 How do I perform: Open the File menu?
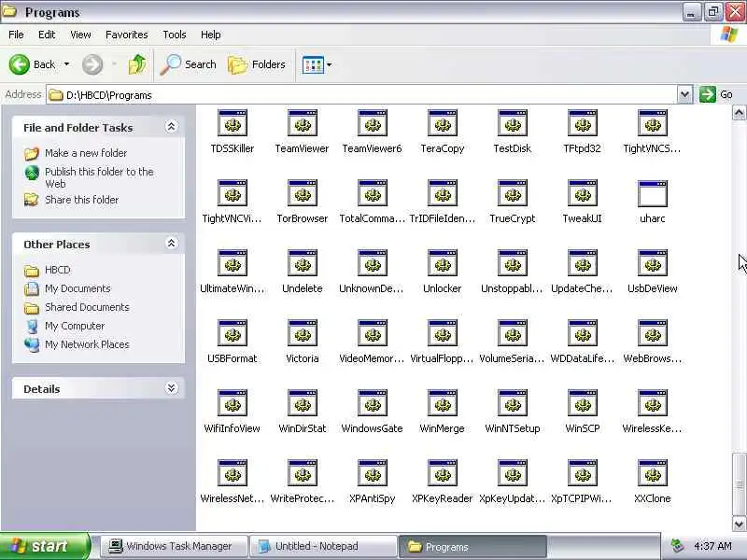pyautogui.click(x=16, y=35)
